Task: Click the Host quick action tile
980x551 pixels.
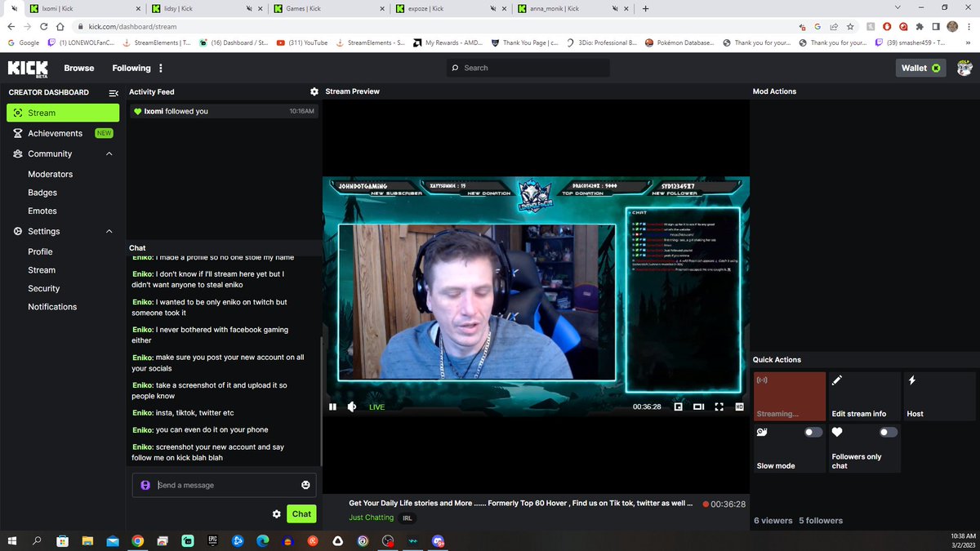Action: [x=941, y=396]
